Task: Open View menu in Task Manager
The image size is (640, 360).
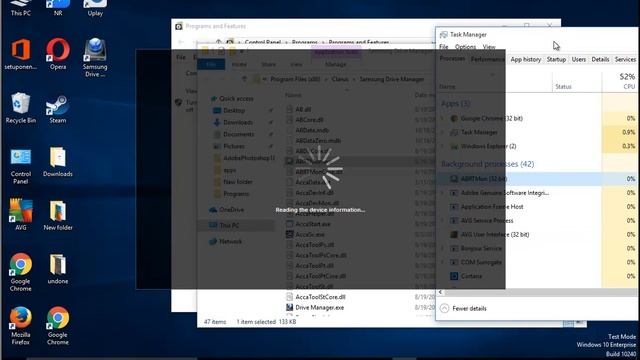Action: 489,47
